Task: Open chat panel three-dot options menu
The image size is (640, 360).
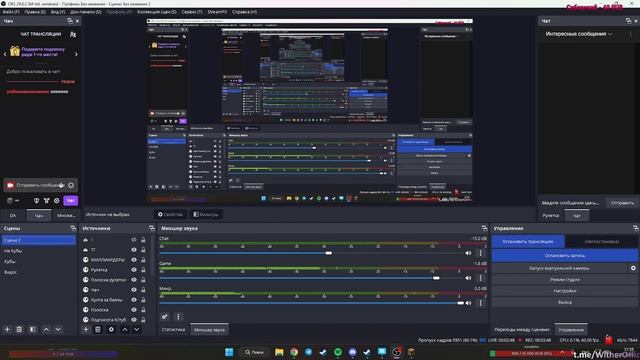Action: point(631,34)
